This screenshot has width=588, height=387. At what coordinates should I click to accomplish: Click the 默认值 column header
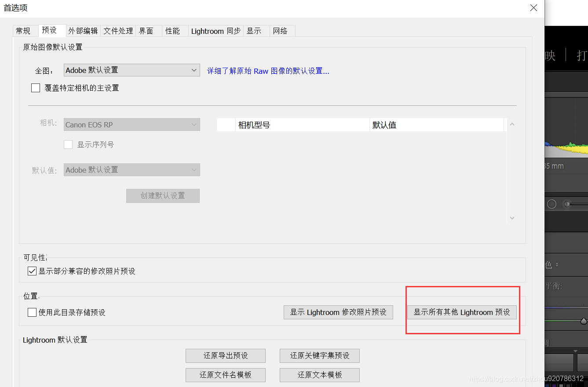(x=437, y=125)
